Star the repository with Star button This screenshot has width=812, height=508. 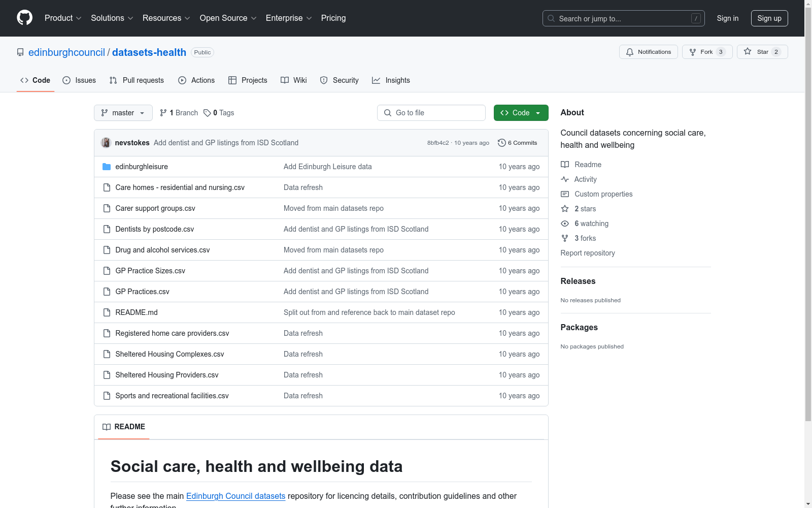pos(762,52)
